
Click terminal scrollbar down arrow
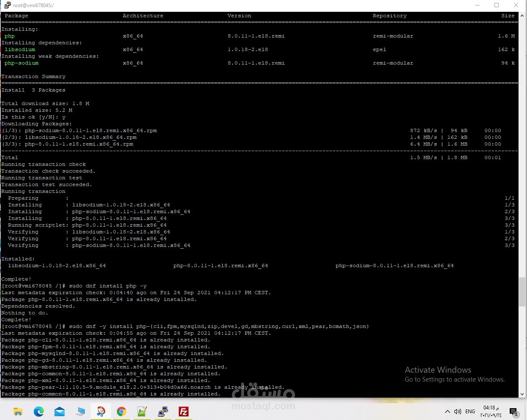522,394
